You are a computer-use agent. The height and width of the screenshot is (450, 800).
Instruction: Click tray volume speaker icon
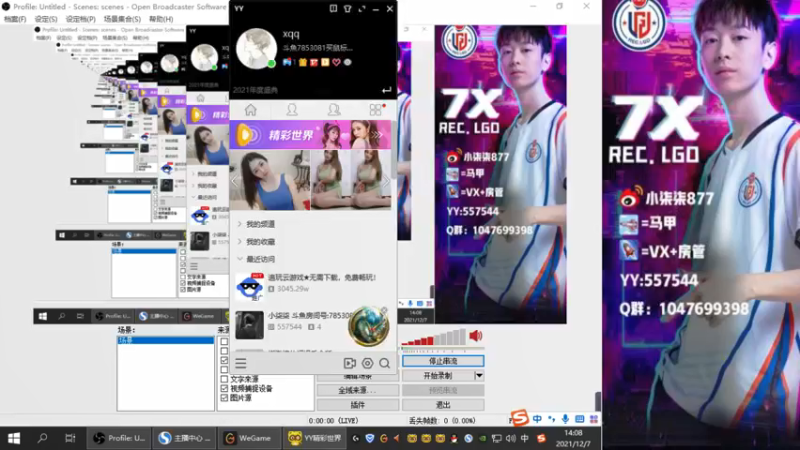tap(511, 438)
